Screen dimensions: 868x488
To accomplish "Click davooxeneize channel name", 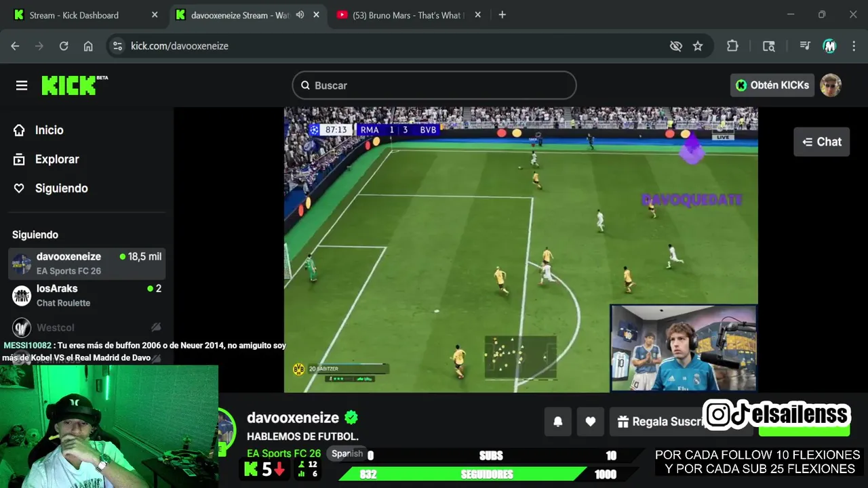I will (x=293, y=418).
